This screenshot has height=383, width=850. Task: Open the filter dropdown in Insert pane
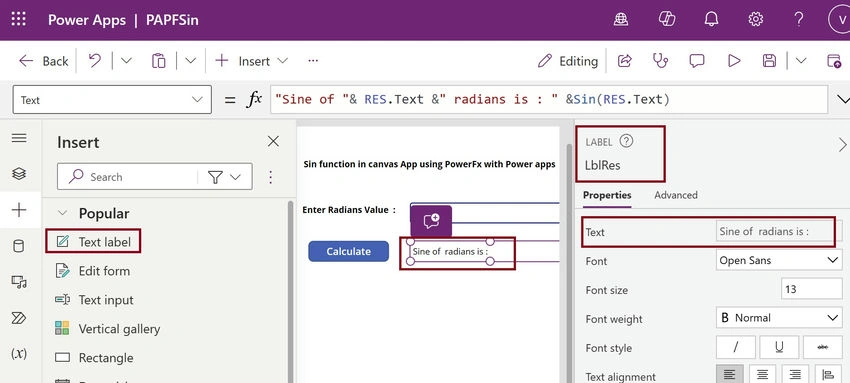point(225,177)
